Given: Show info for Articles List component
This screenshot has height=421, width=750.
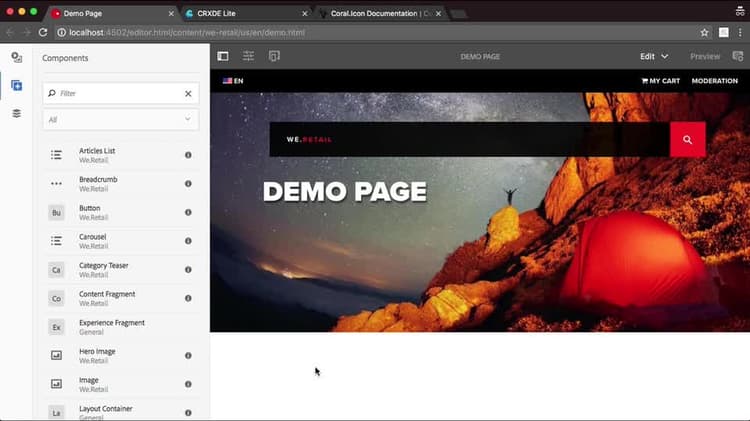Looking at the screenshot, I should point(188,155).
